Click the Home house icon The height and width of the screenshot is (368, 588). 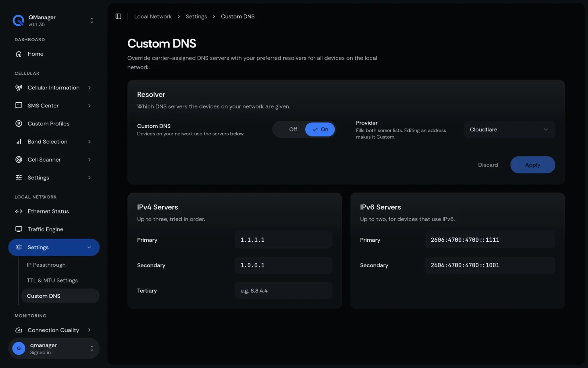coord(19,54)
